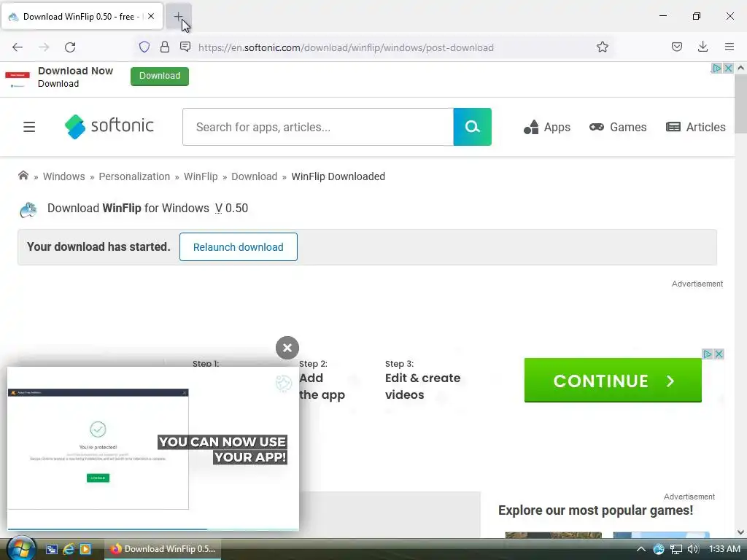Focus the Search for apps field
Image resolution: width=747 pixels, height=560 pixels.
coord(318,127)
